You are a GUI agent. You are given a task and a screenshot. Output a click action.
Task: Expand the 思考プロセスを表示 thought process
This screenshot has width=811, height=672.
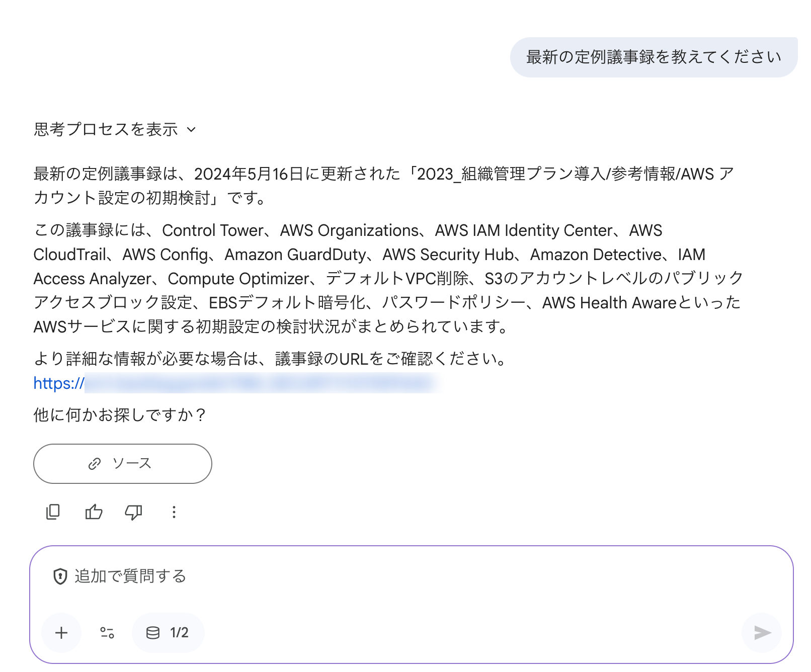pyautogui.click(x=106, y=129)
